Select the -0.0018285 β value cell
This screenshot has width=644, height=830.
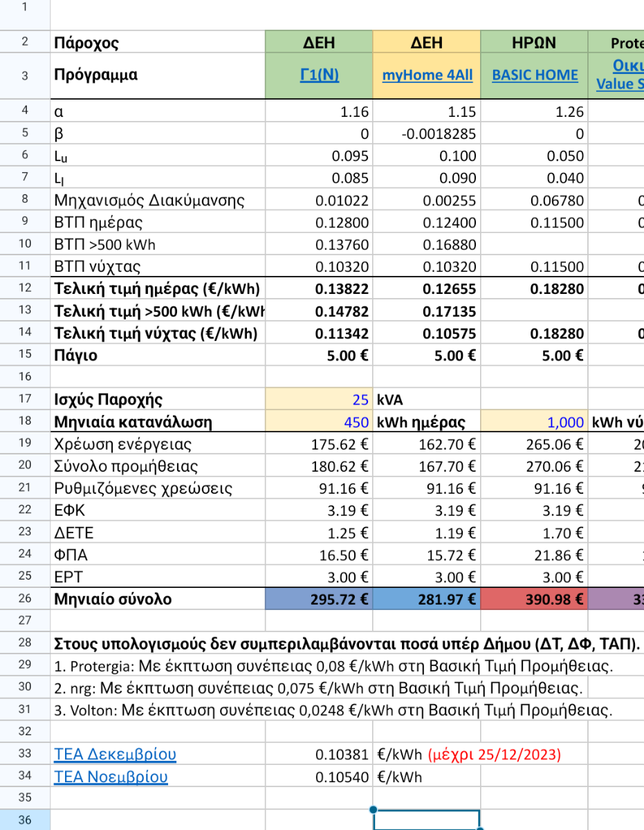coord(427,133)
